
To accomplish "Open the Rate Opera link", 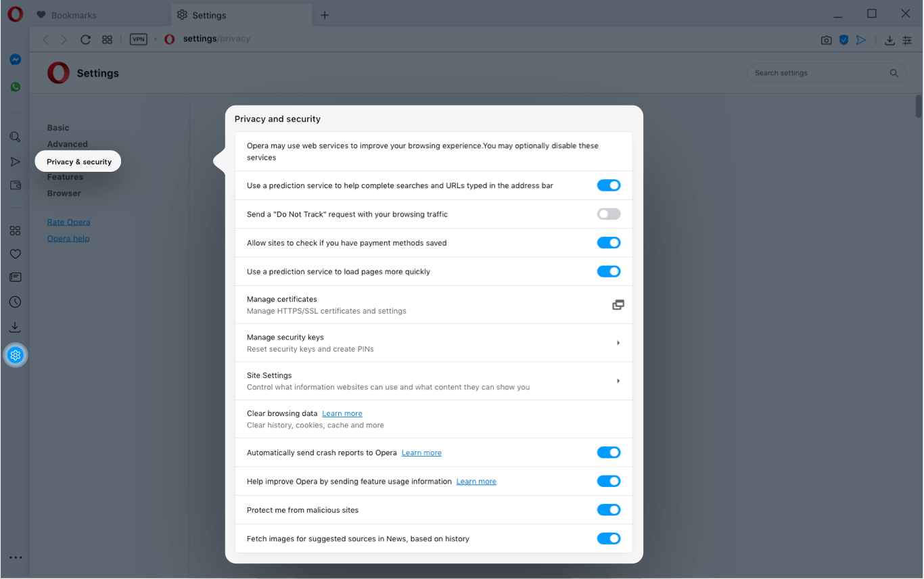I will click(x=68, y=222).
